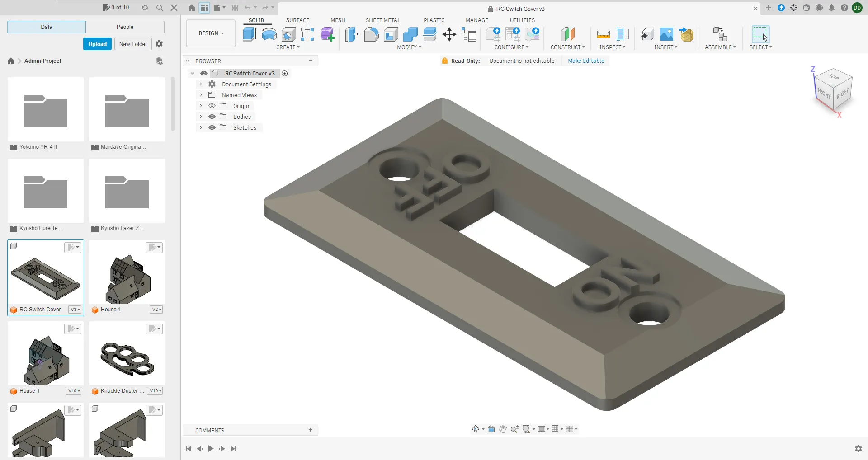Open the Change Parameters icon
This screenshot has width=868, height=460.
click(x=469, y=34)
